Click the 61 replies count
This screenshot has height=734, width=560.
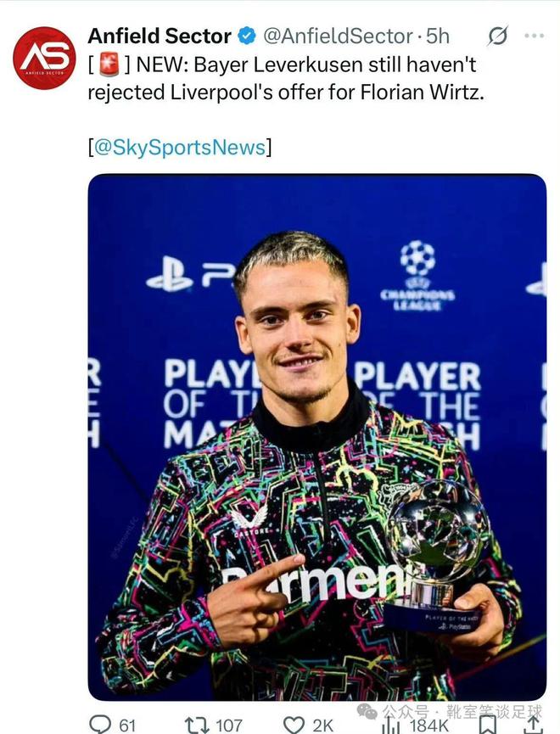point(127,725)
